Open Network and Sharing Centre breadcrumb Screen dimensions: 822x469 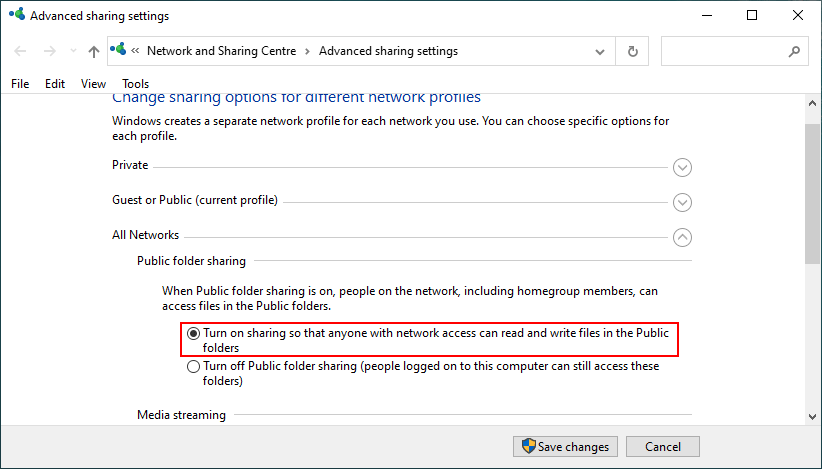tap(221, 51)
